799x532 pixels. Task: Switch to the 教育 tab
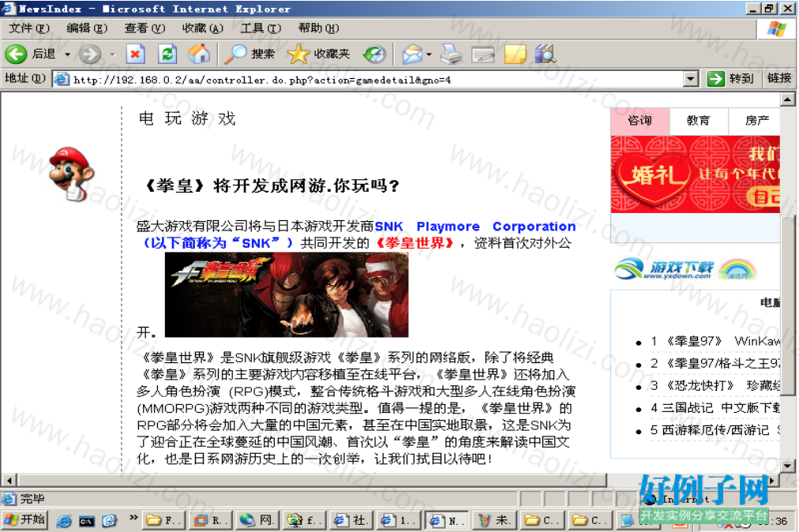point(699,121)
